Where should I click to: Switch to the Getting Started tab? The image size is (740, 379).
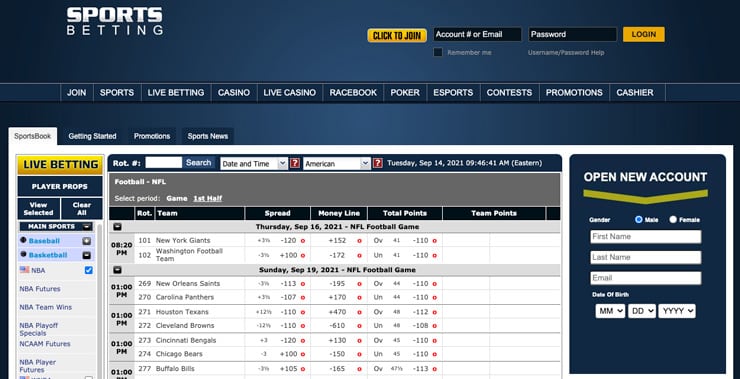92,136
